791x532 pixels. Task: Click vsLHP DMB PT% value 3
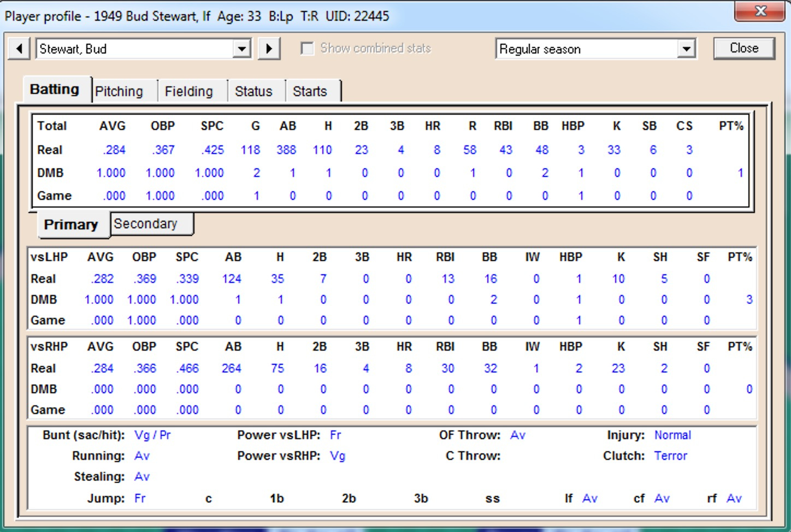[x=749, y=299]
